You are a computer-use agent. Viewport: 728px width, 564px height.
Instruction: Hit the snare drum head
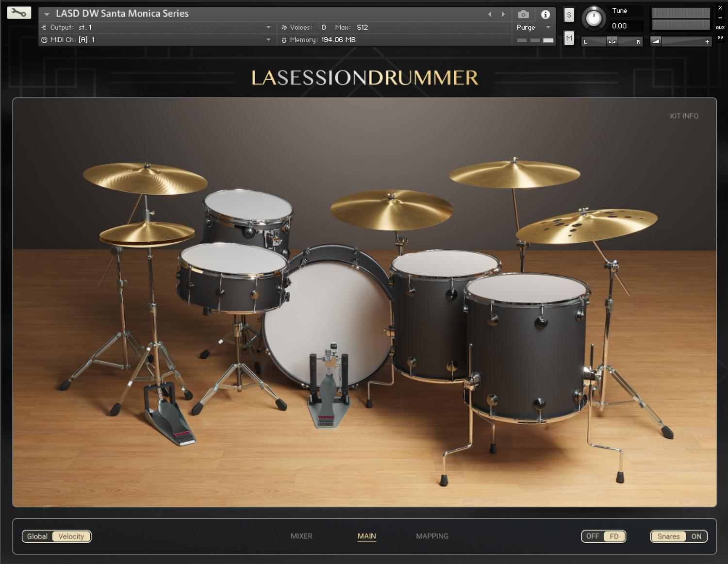pyautogui.click(x=233, y=258)
